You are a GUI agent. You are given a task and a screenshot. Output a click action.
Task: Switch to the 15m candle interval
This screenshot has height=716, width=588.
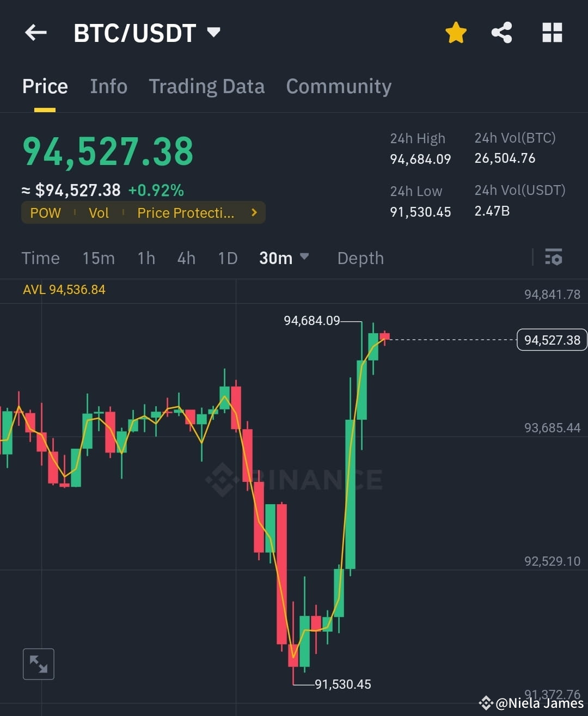pos(99,258)
